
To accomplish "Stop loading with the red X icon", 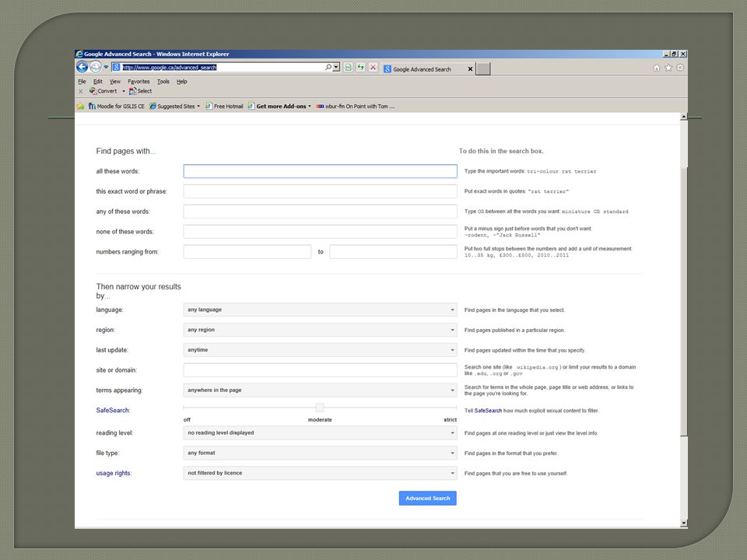I will pyautogui.click(x=373, y=67).
